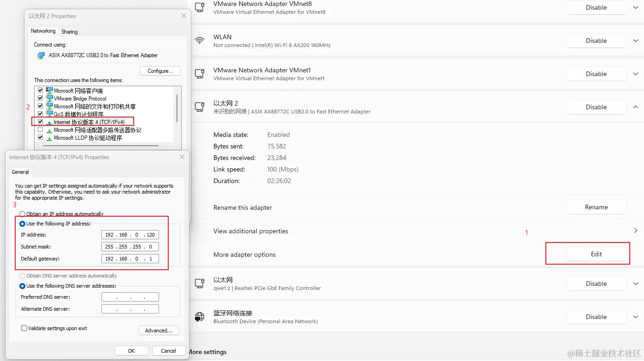Click the QoS 数据包计划程序 item icon
Screen dimensions: 644x361
click(x=49, y=114)
